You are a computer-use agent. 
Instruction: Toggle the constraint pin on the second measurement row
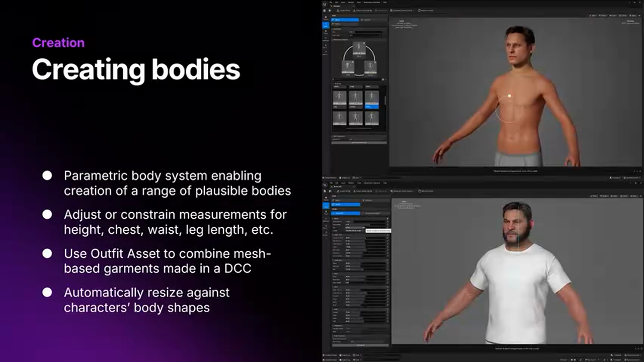(387, 225)
